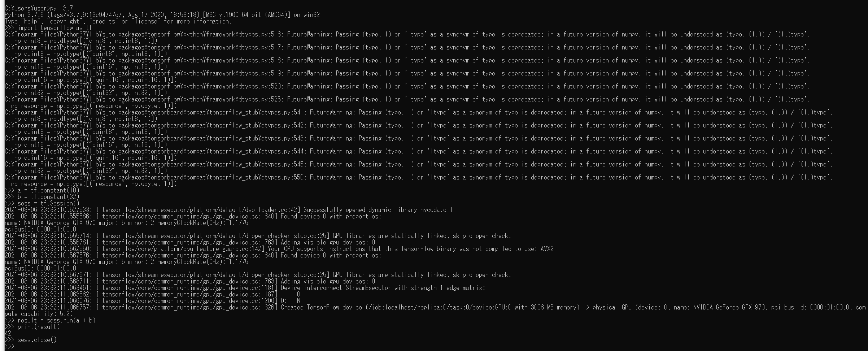This screenshot has width=868, height=351.
Task: Click the 'Successfully opened dynamic library nvcuda.dll' message
Action: [378, 210]
